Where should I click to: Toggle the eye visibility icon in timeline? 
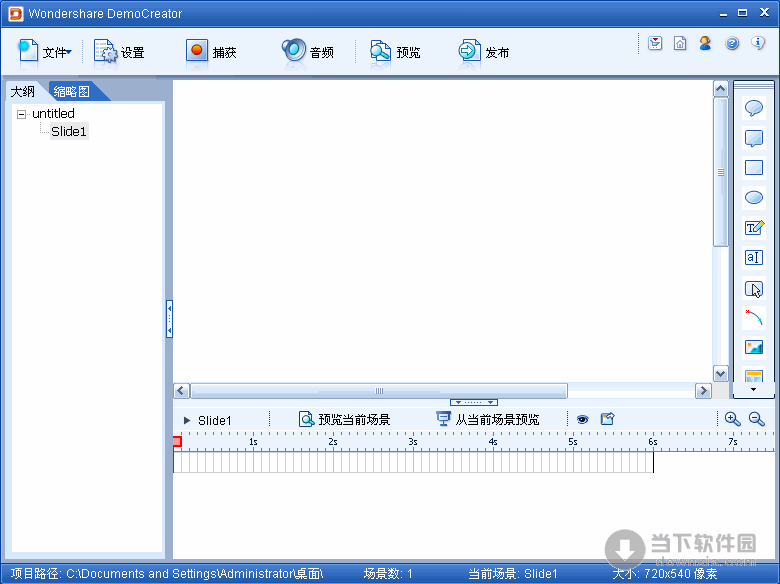pyautogui.click(x=582, y=420)
